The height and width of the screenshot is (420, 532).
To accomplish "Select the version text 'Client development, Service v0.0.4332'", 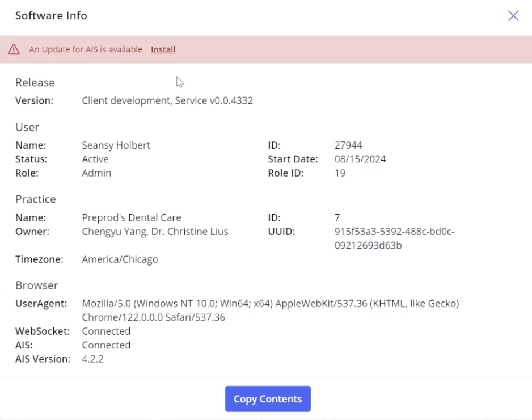I will tap(167, 101).
